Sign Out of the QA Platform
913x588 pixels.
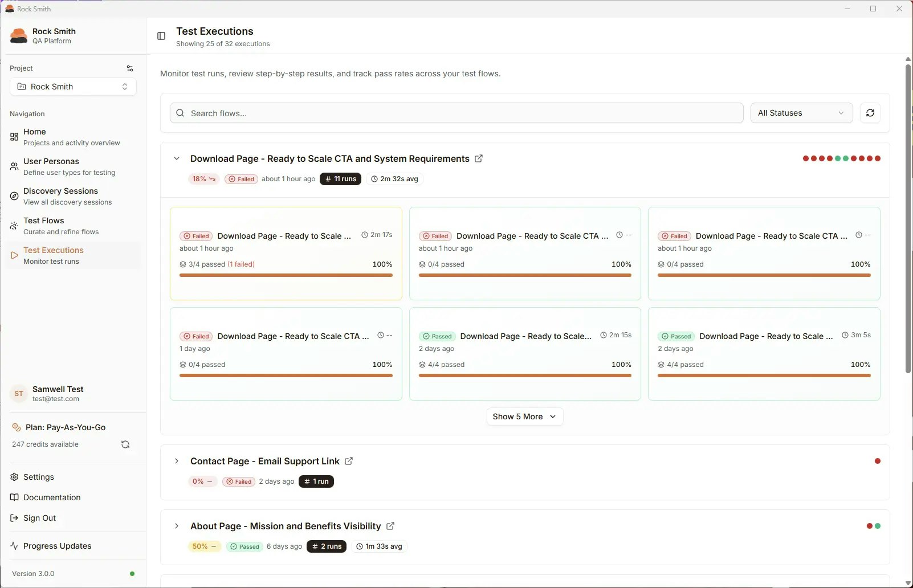tap(39, 518)
